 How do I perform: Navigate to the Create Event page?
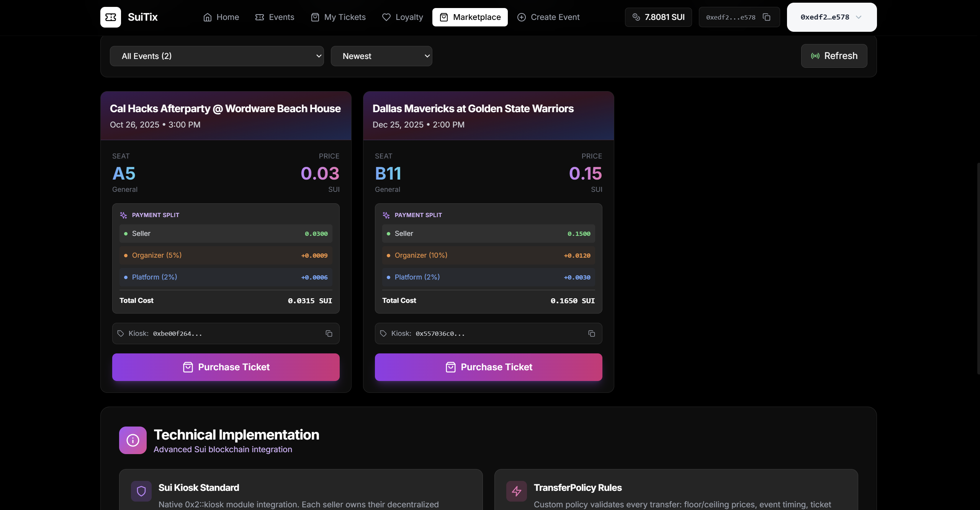pos(548,17)
